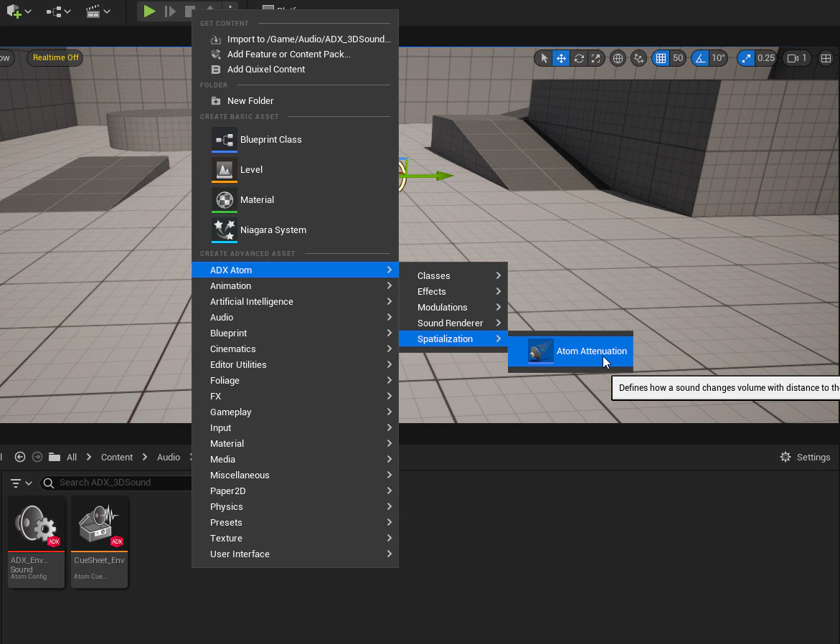The image size is (840, 644).
Task: Expand the Animation submenu
Action: pos(295,286)
